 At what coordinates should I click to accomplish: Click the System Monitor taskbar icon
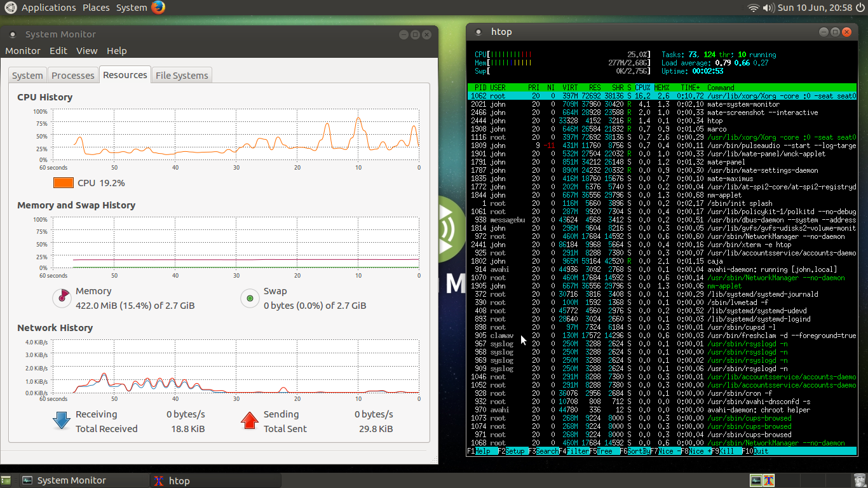coord(27,480)
